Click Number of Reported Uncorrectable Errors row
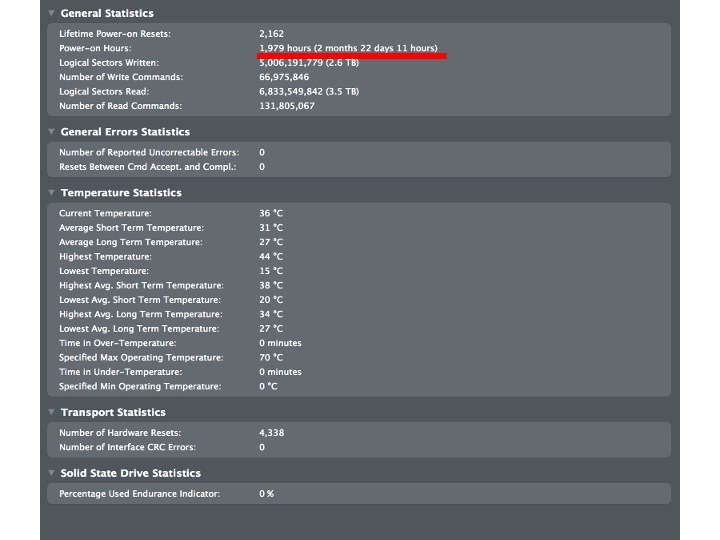Screen dimensions: 720x540 359,152
